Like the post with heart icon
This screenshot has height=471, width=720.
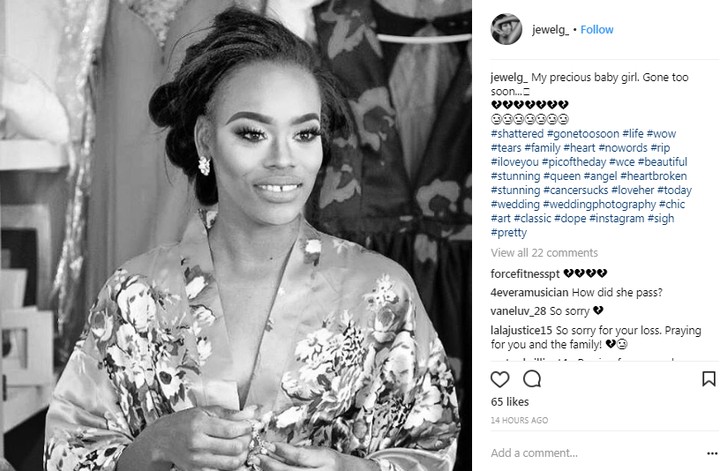[500, 379]
